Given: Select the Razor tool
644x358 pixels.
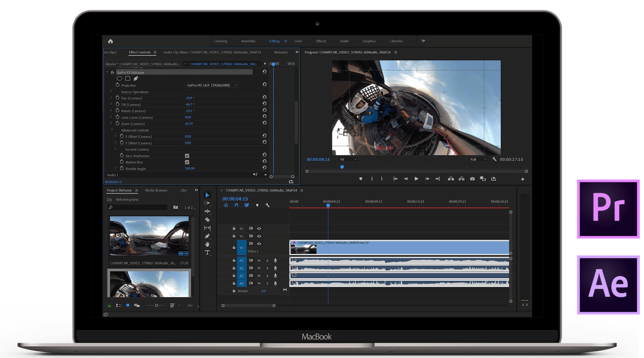Looking at the screenshot, I should tap(208, 220).
